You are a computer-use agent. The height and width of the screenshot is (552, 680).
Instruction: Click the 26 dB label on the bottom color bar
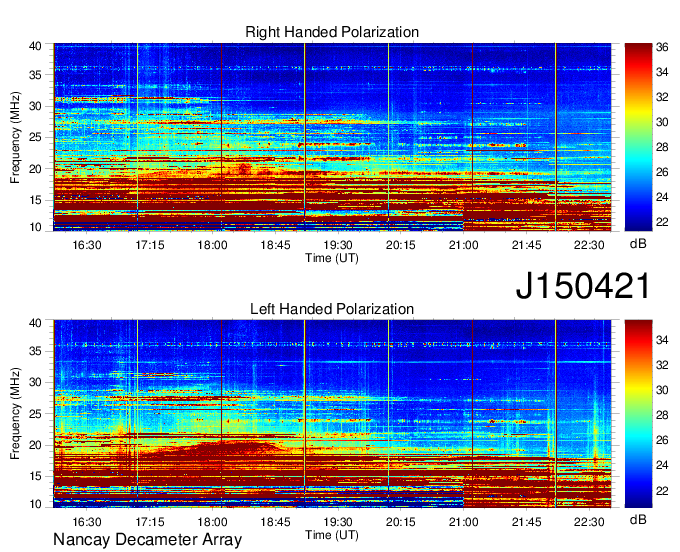click(x=662, y=440)
